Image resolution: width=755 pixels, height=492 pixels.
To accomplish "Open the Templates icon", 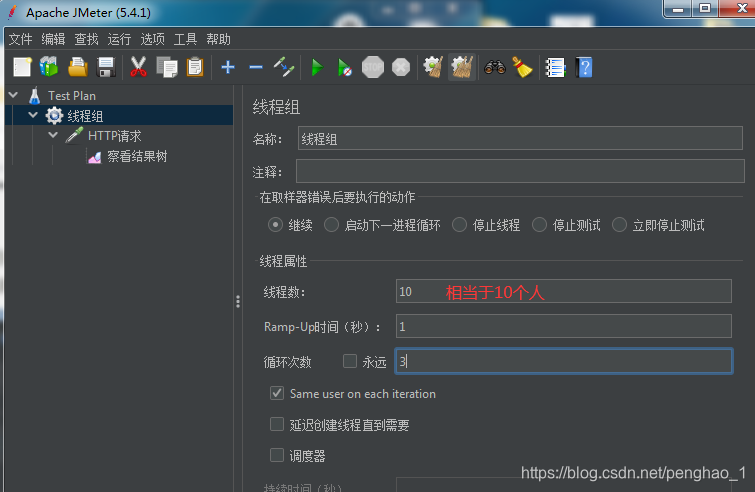I will 49,67.
